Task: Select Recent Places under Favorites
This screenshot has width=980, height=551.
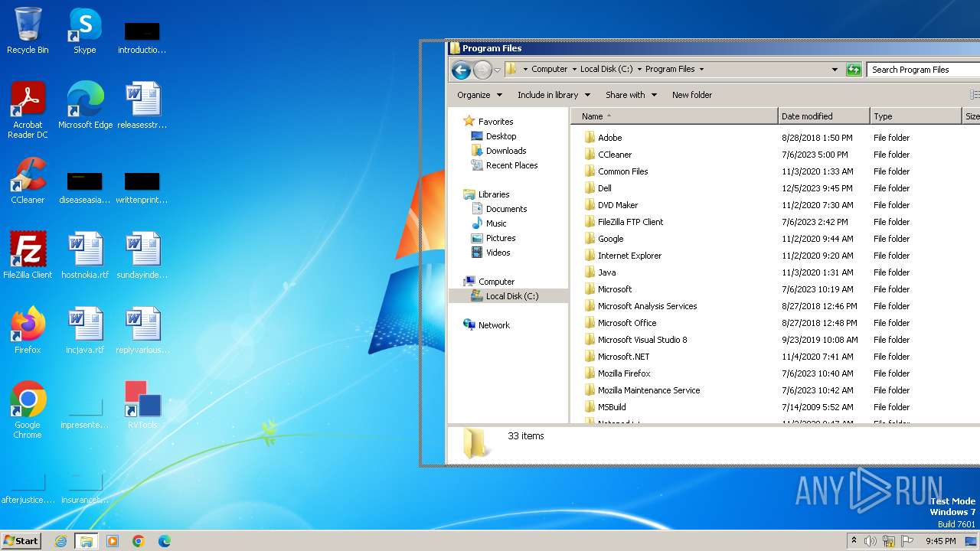Action: 511,165
